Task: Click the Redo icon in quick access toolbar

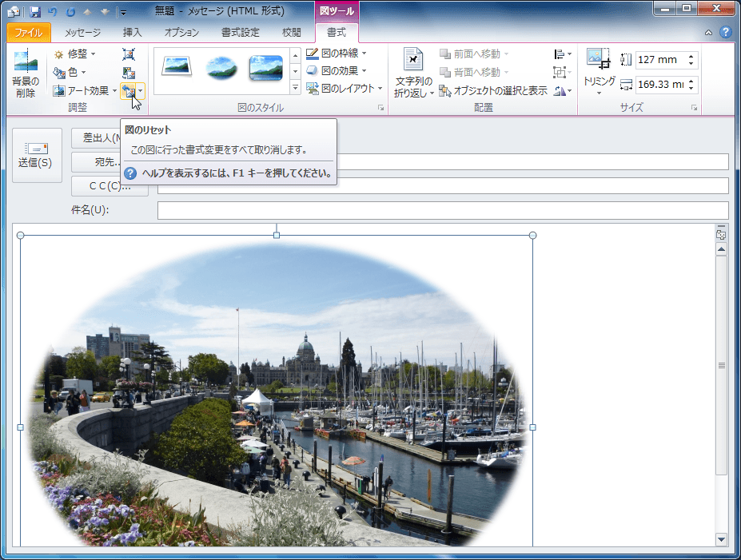Action: coord(70,11)
